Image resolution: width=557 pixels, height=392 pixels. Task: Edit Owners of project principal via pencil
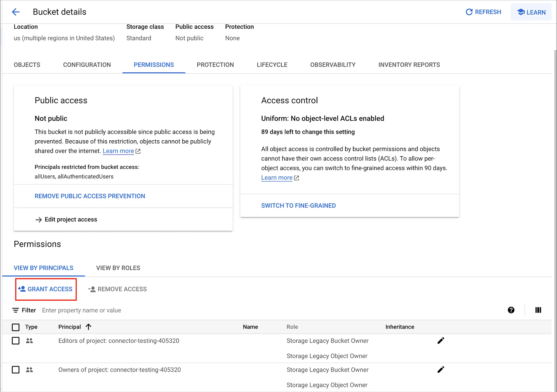point(441,370)
